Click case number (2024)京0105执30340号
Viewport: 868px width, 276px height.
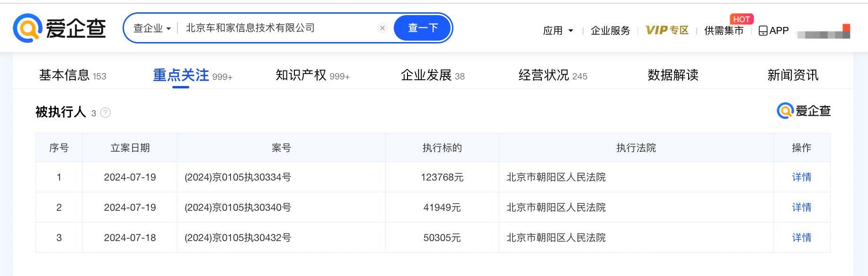pyautogui.click(x=238, y=207)
